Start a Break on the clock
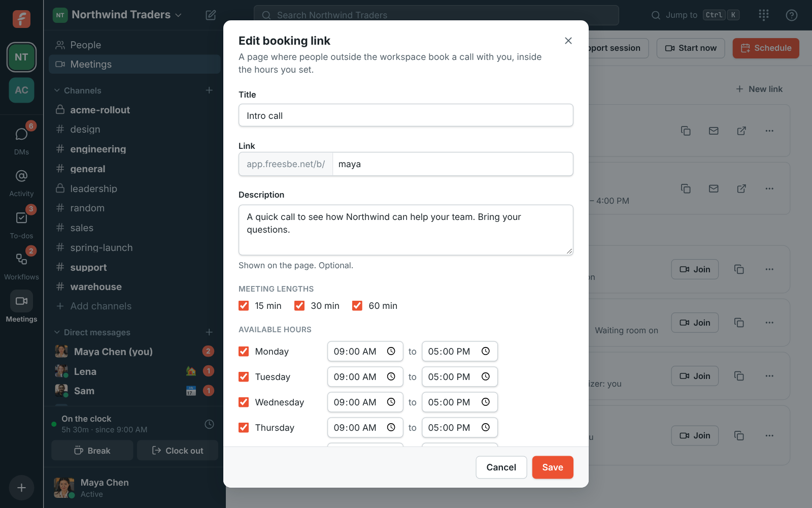 [92, 451]
